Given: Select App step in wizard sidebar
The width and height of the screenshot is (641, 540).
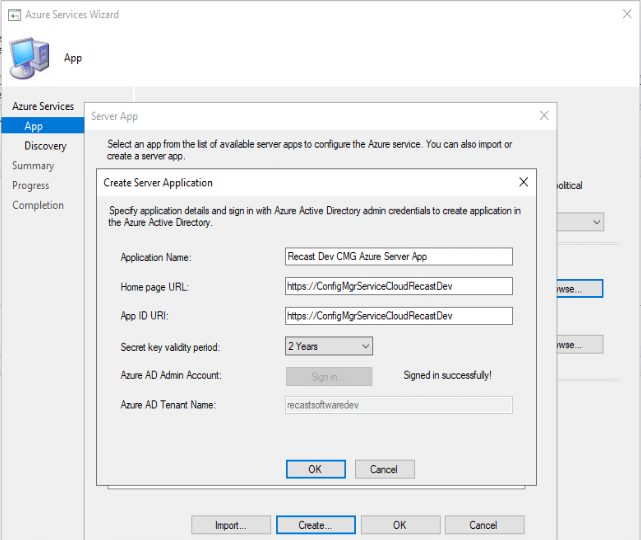Looking at the screenshot, I should [34, 126].
